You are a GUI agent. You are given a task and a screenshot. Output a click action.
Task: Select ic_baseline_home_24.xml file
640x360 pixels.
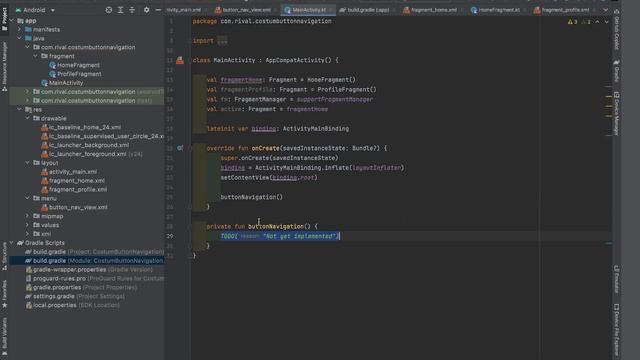[x=84, y=127]
